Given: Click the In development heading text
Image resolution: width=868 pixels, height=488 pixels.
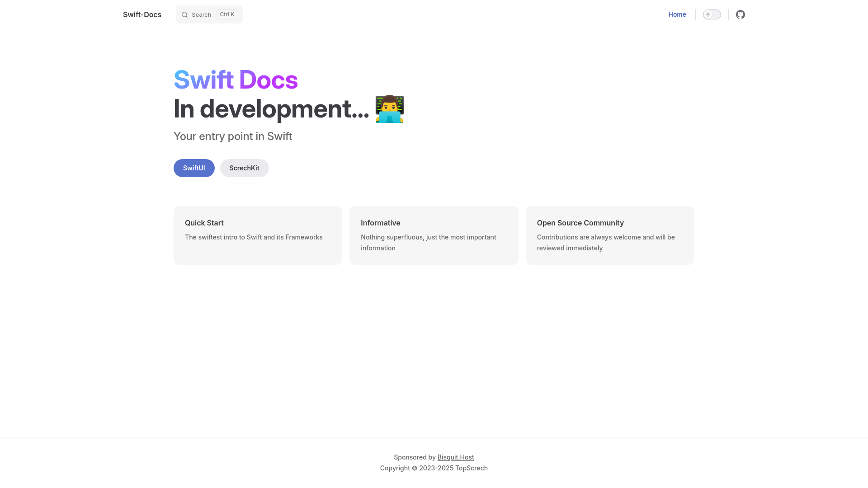Looking at the screenshot, I should [x=271, y=109].
